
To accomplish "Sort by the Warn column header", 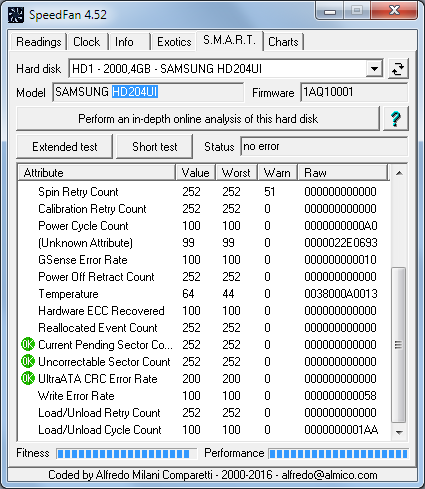I will 277,173.
